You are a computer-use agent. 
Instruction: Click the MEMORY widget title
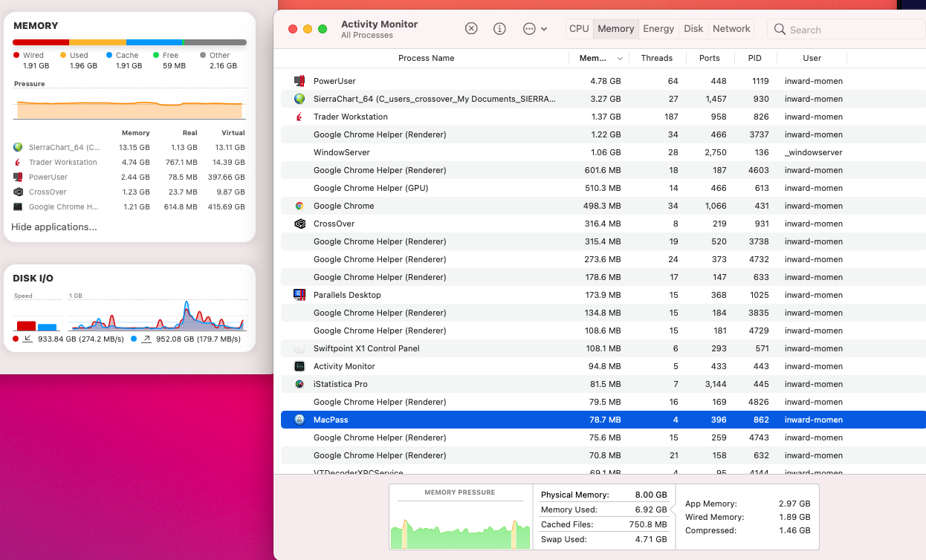tap(36, 26)
